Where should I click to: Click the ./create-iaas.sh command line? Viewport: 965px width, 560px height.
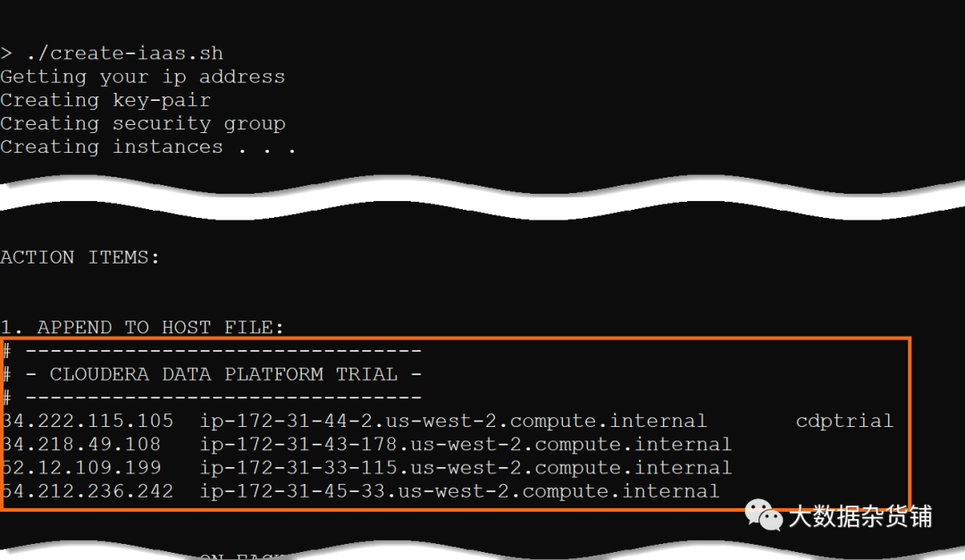112,54
